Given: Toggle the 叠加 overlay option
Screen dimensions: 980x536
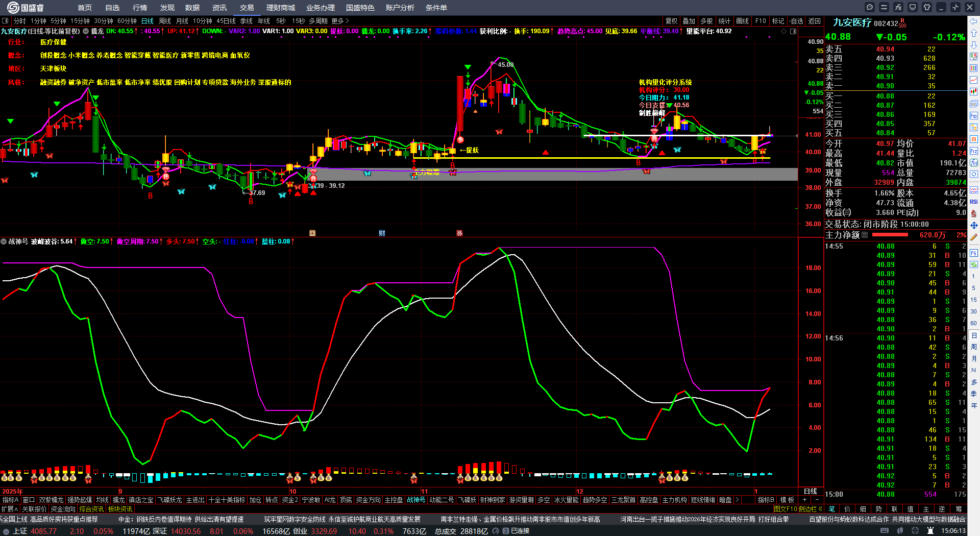Looking at the screenshot, I should click(689, 21).
